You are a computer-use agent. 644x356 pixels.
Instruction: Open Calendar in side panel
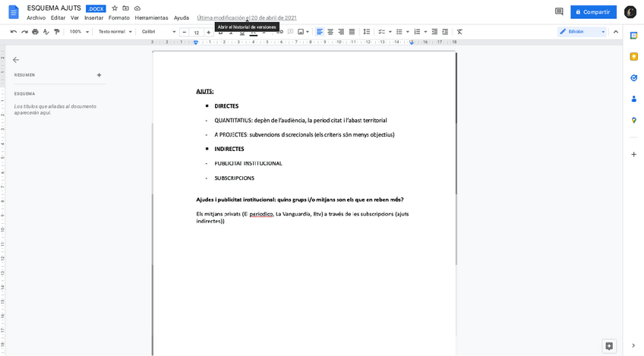click(633, 36)
